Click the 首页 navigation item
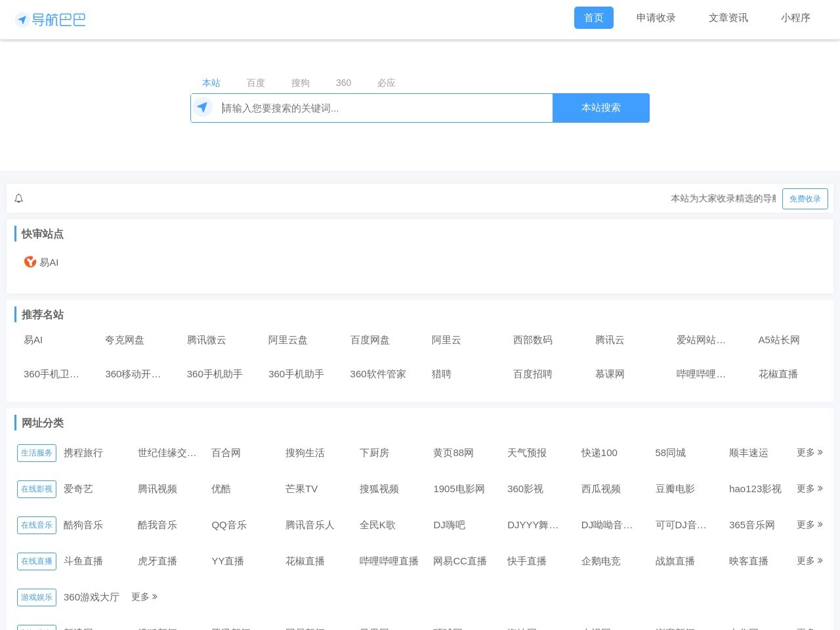Image resolution: width=840 pixels, height=630 pixels. pyautogui.click(x=593, y=18)
